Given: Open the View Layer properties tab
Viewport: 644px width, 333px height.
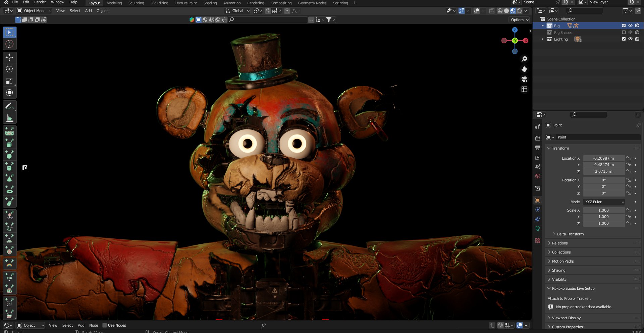Looking at the screenshot, I should click(x=538, y=157).
